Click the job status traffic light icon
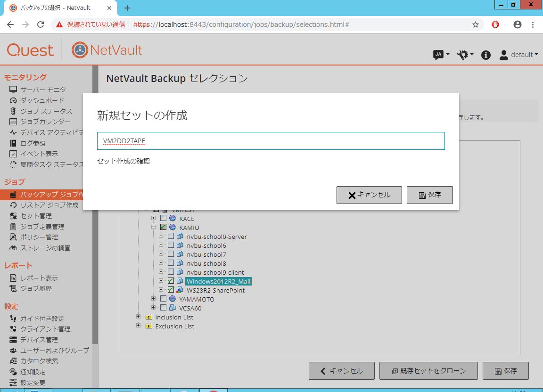The width and height of the screenshot is (543, 392). [13, 111]
